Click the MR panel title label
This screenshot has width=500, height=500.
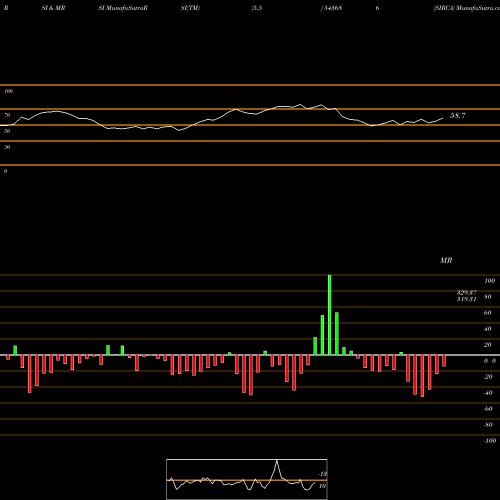pyautogui.click(x=446, y=260)
